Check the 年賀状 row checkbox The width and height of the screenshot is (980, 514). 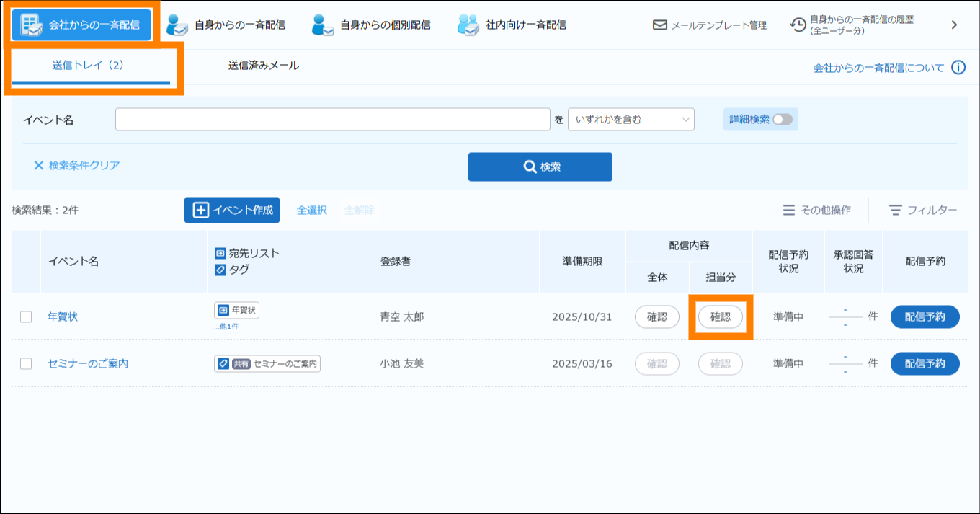point(26,316)
